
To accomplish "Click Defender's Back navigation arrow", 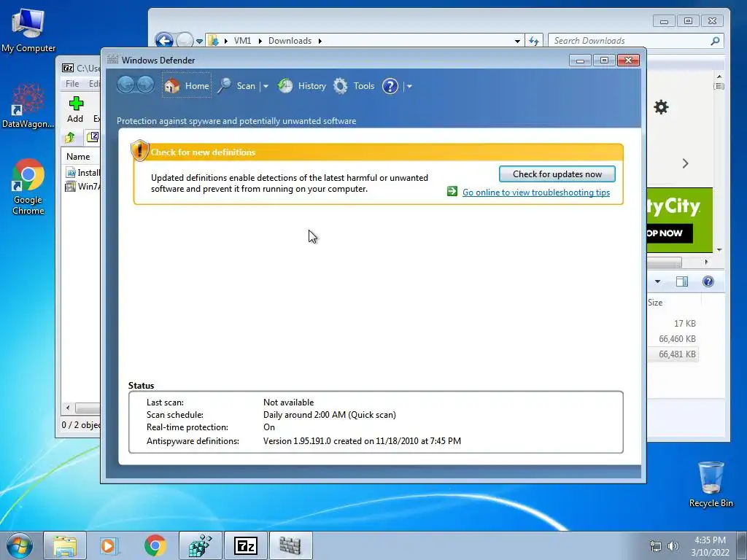I will coord(125,85).
